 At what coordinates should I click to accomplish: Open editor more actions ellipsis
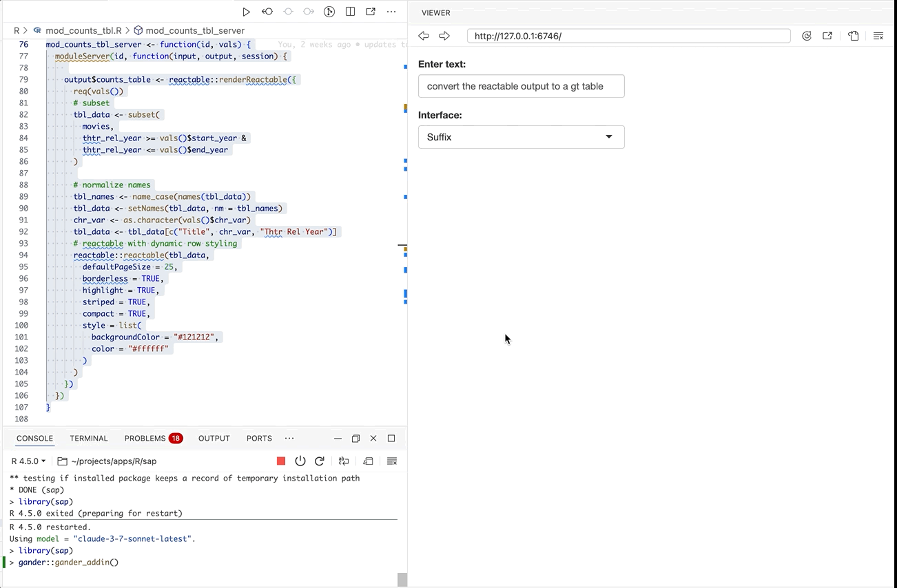(x=391, y=12)
